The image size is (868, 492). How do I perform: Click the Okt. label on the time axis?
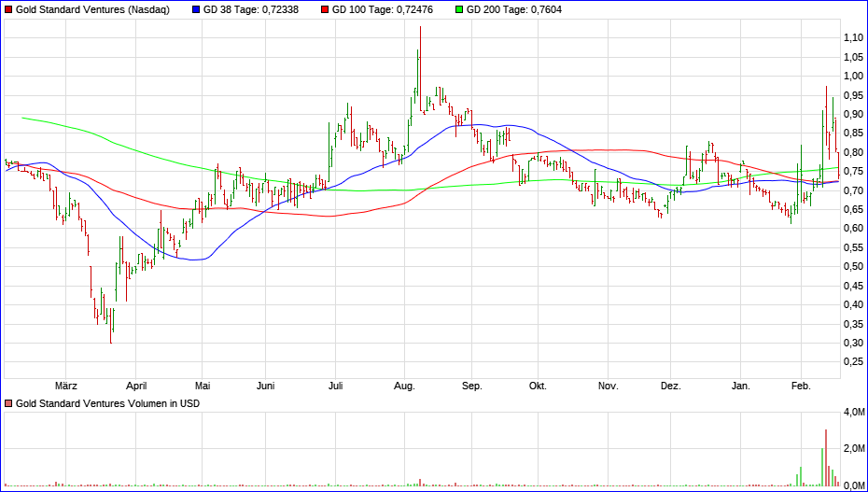click(x=538, y=386)
